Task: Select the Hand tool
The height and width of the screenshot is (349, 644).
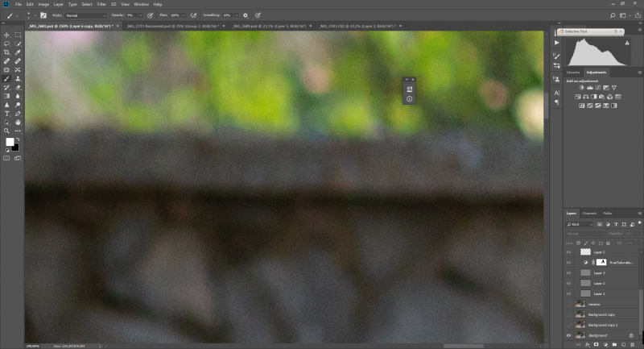Action: (x=18, y=123)
